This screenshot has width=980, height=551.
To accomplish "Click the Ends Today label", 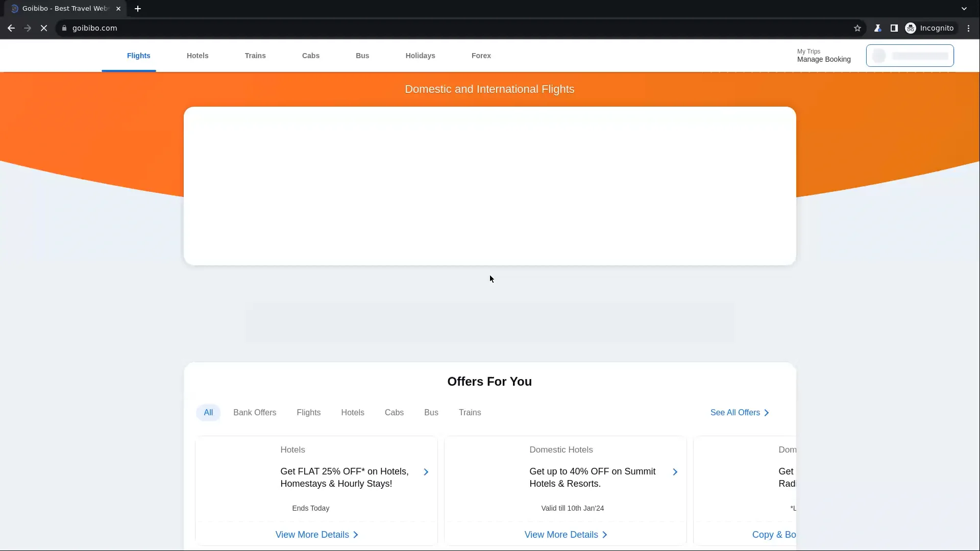I will [311, 508].
